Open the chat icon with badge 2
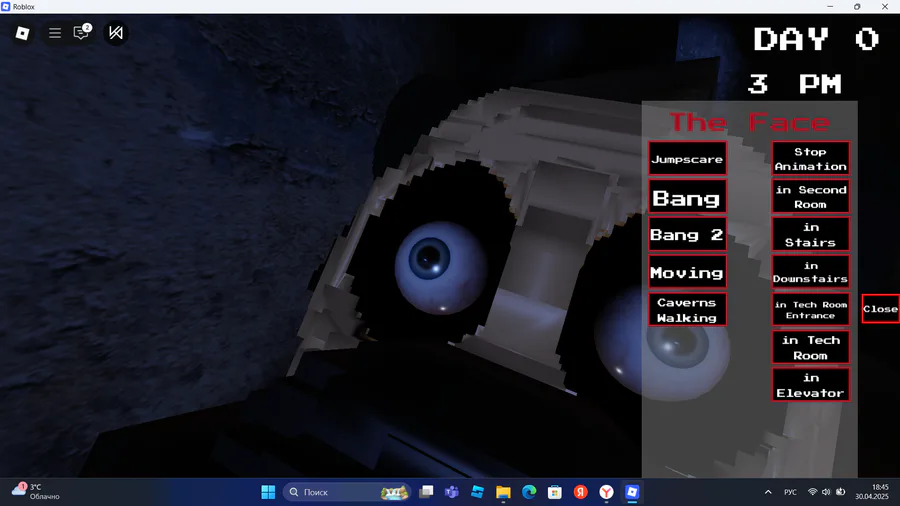The width and height of the screenshot is (900, 506). pos(82,32)
